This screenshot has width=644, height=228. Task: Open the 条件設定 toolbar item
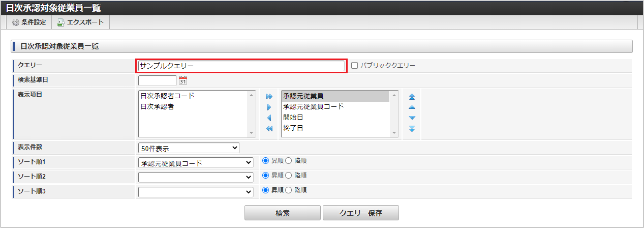(29, 22)
